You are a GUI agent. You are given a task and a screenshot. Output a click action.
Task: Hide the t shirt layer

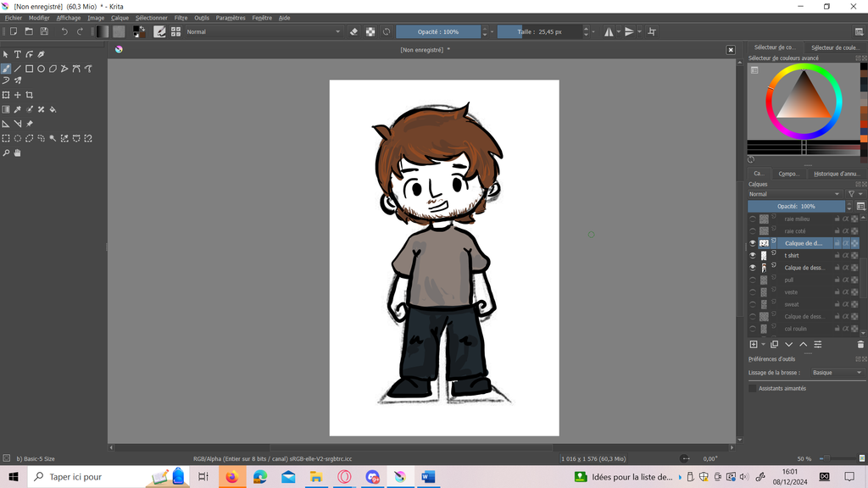click(752, 255)
